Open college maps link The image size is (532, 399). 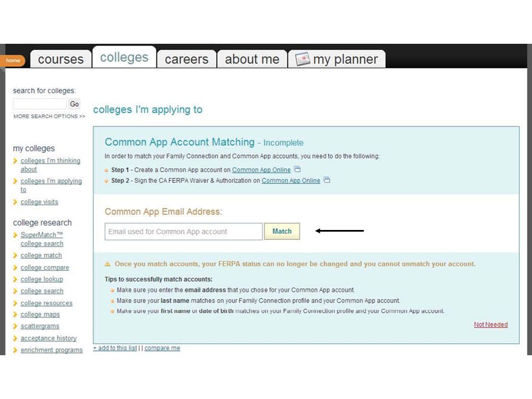point(40,315)
